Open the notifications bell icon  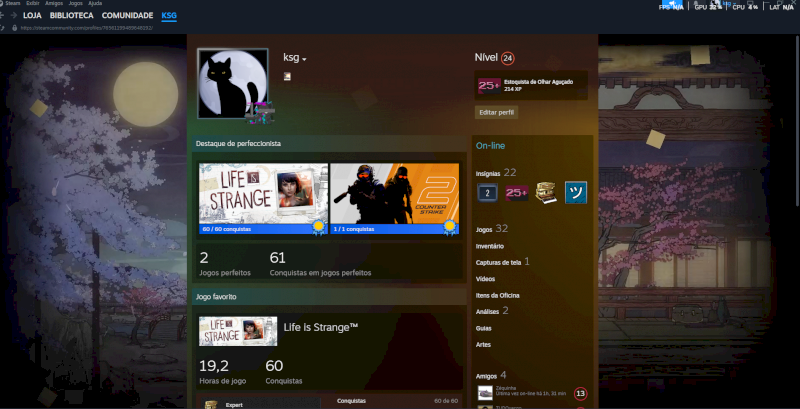point(696,4)
